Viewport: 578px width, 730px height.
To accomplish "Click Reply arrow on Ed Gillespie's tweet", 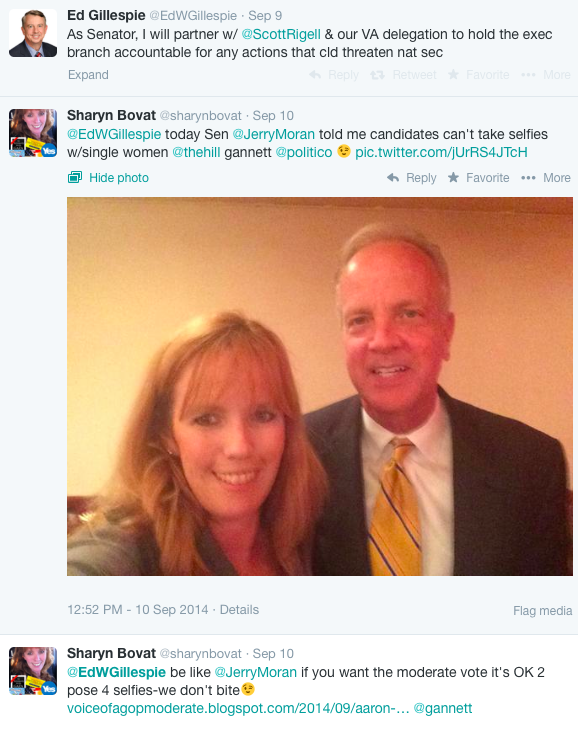I will 315,74.
